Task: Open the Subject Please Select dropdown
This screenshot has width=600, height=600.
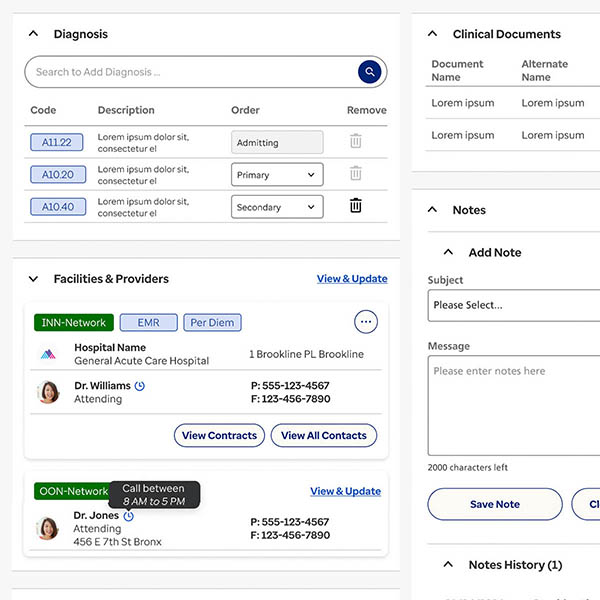Action: 513,305
